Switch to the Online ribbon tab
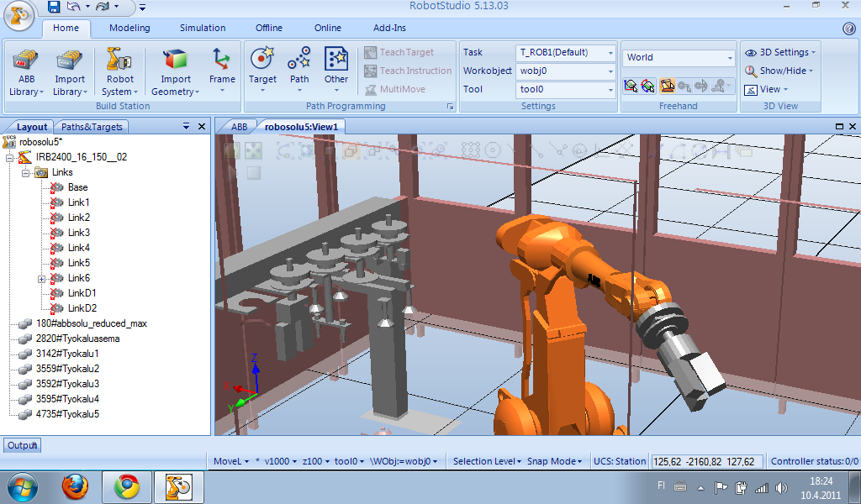This screenshot has height=504, width=861. pos(328,28)
